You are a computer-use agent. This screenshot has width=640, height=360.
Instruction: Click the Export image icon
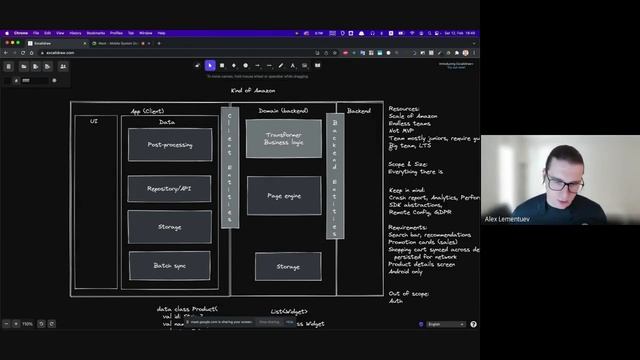tap(47, 67)
